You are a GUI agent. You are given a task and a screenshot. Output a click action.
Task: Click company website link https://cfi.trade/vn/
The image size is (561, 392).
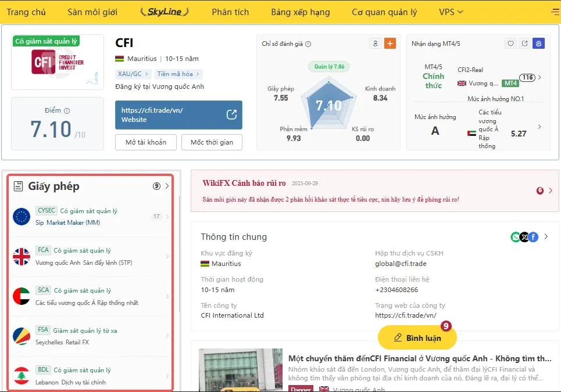(405, 315)
